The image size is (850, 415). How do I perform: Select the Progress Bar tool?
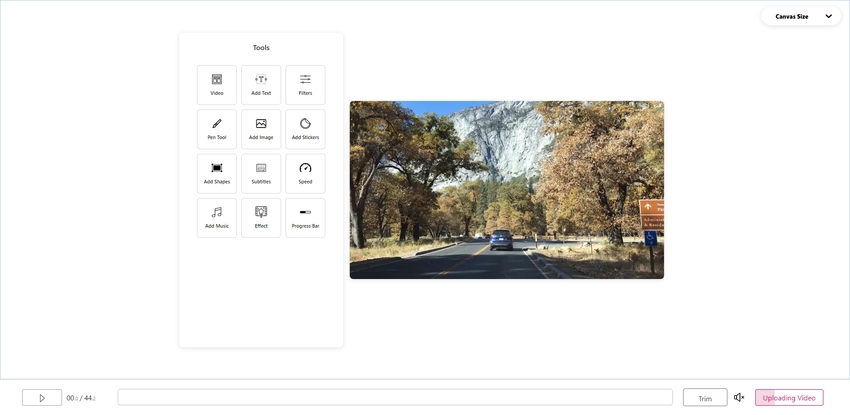tap(305, 218)
